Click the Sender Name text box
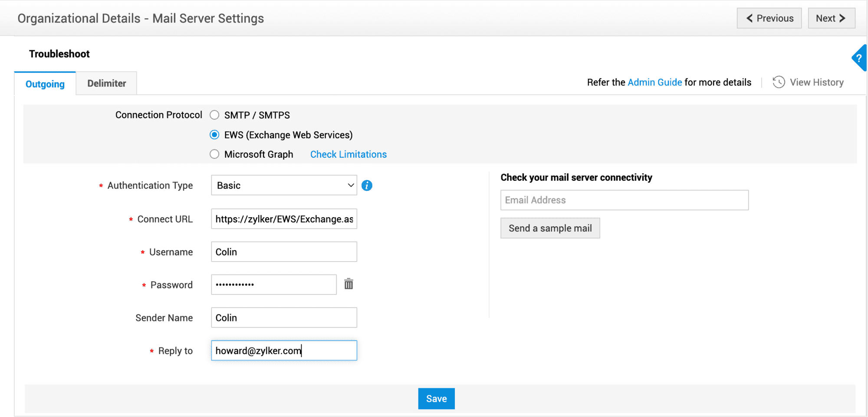Viewport: 868px width, 417px height. click(284, 318)
